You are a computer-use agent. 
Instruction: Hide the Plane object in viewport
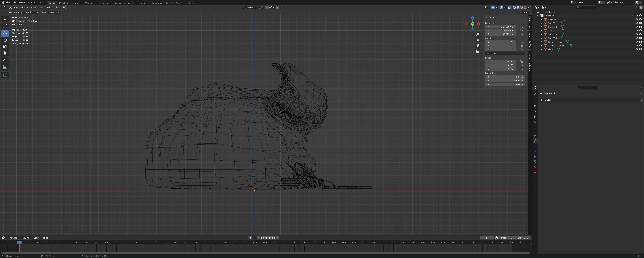pyautogui.click(x=637, y=49)
